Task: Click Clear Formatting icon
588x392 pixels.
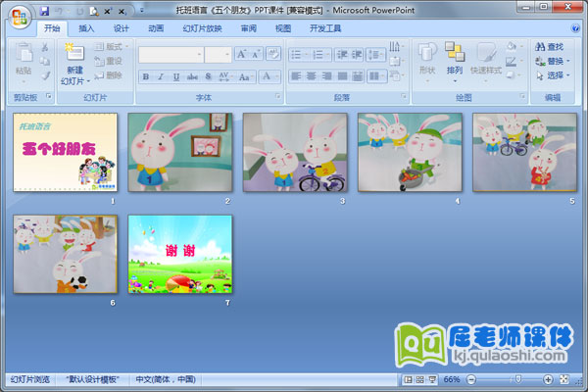Action: coord(273,54)
